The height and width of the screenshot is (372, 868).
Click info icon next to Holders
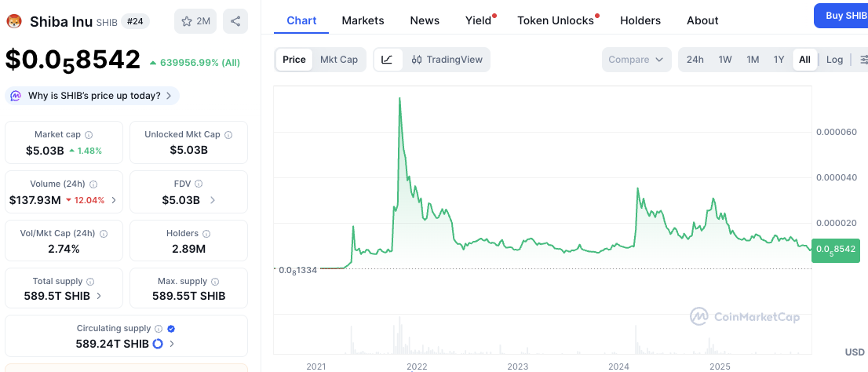point(206,233)
